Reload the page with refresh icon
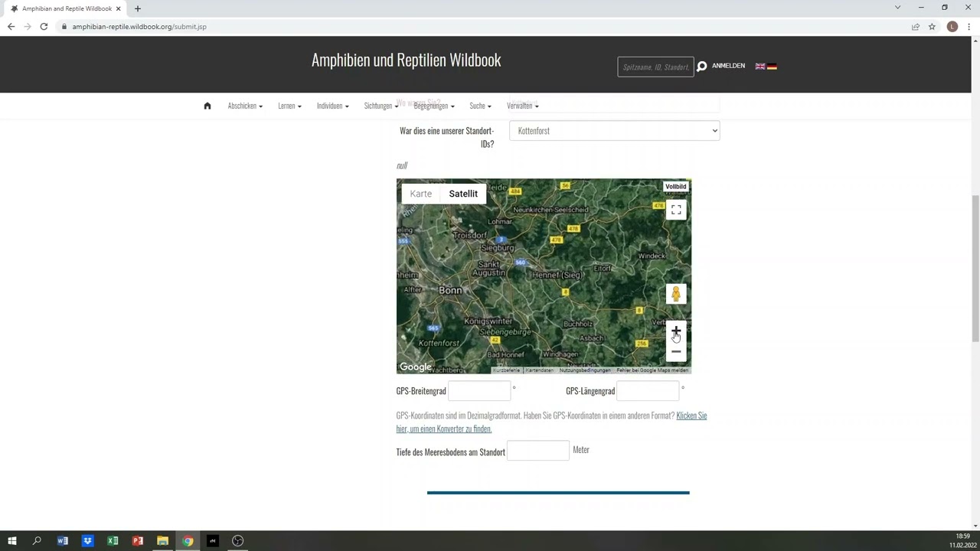 pos(44,27)
